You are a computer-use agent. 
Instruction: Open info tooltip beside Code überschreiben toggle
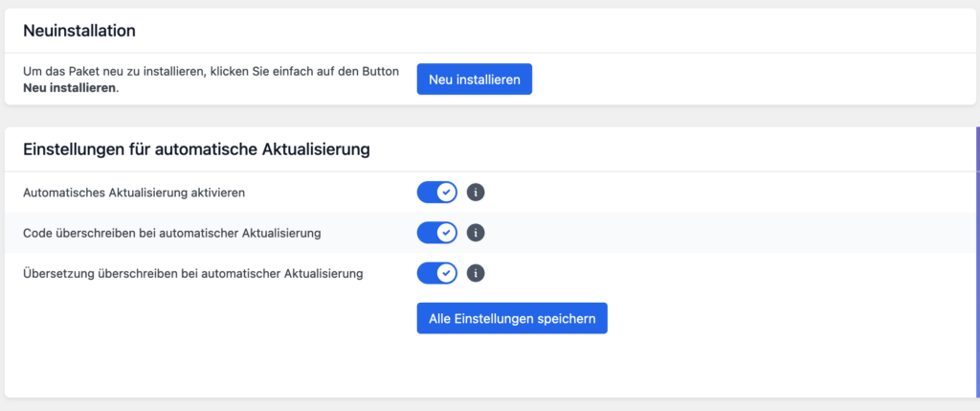coord(476,233)
